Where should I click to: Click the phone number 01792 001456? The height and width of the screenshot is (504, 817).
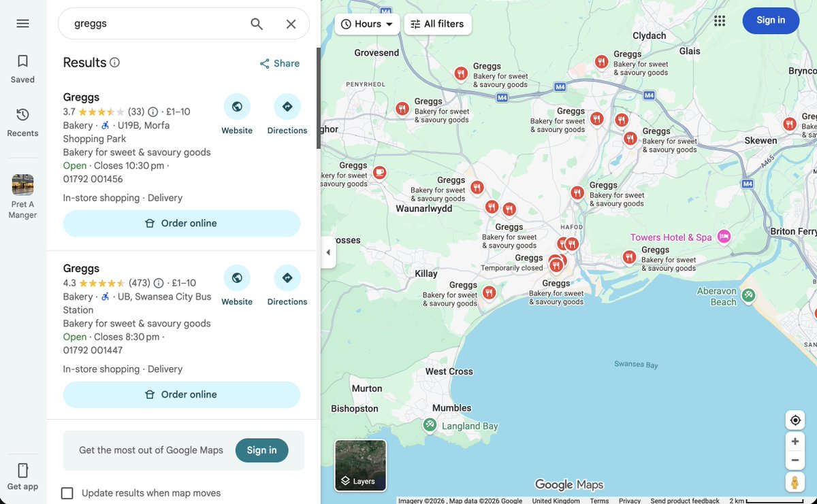[93, 180]
